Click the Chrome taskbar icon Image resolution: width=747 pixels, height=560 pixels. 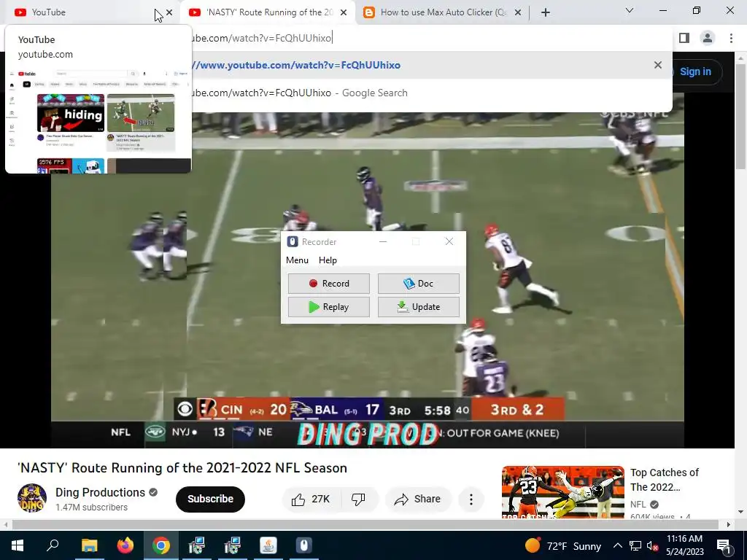(x=161, y=545)
